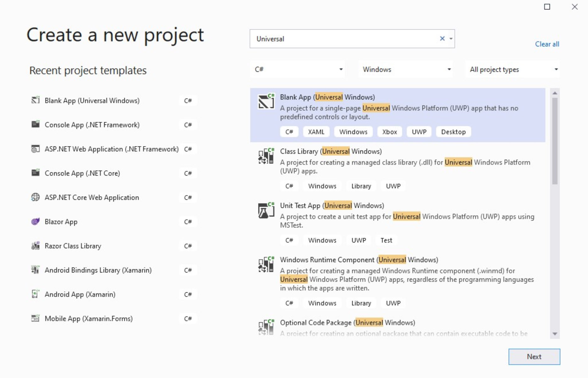Click the Optional Code Package result icon

266,327
